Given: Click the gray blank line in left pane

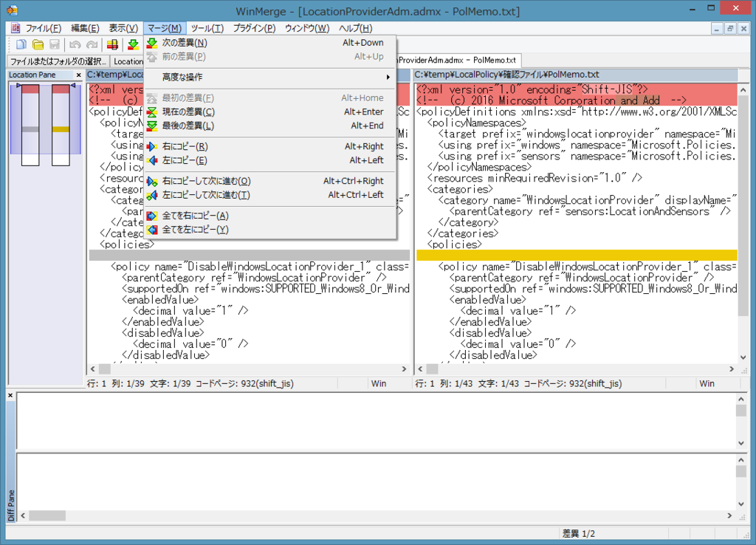Looking at the screenshot, I should (250, 256).
